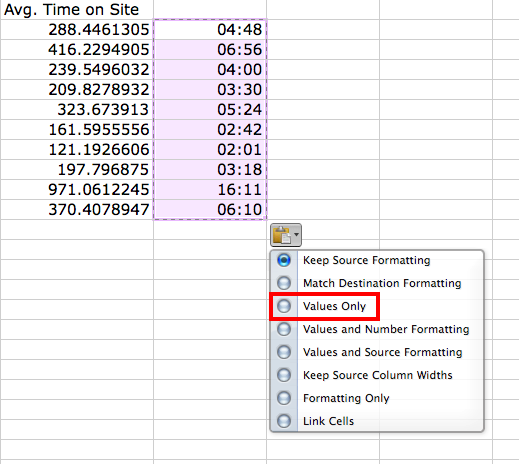
Task: Select Keep Source Formatting radio button
Action: coord(284,260)
